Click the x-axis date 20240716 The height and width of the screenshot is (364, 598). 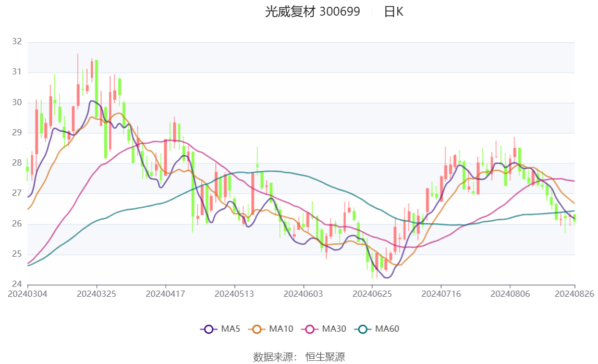441,294
